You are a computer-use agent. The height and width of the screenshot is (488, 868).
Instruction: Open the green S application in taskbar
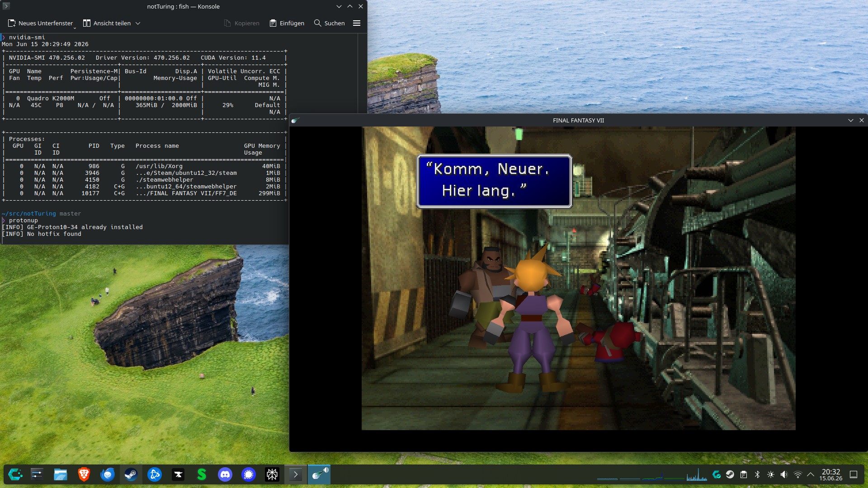point(202,474)
